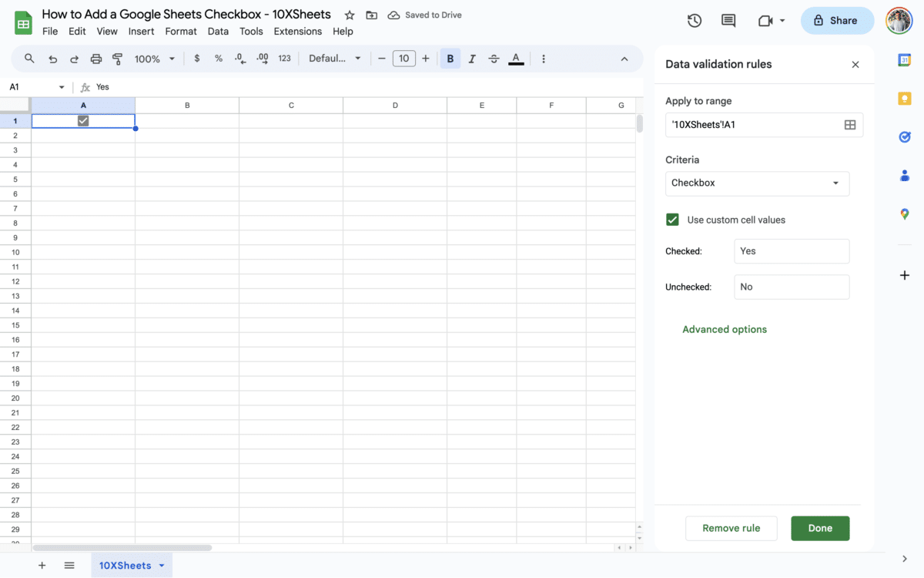Apply paint format with the format painter
The image size is (924, 578).
[117, 58]
